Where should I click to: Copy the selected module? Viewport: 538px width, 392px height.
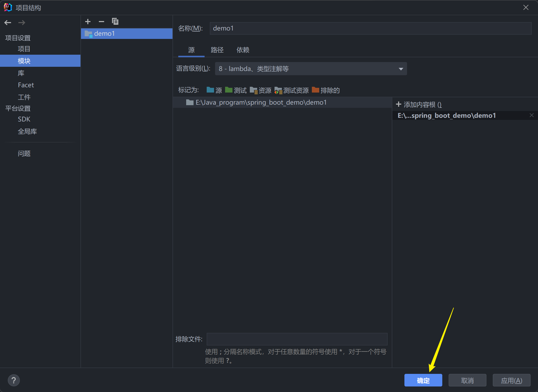click(x=115, y=22)
